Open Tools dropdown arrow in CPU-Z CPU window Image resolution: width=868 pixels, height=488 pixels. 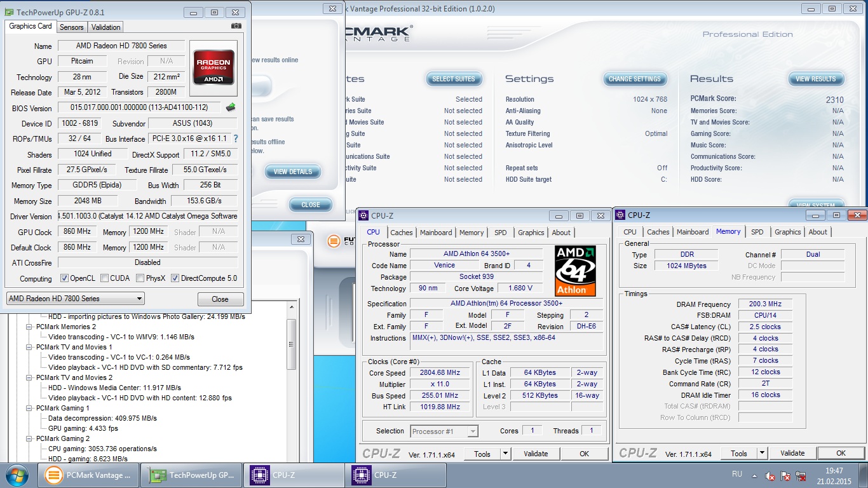[505, 454]
